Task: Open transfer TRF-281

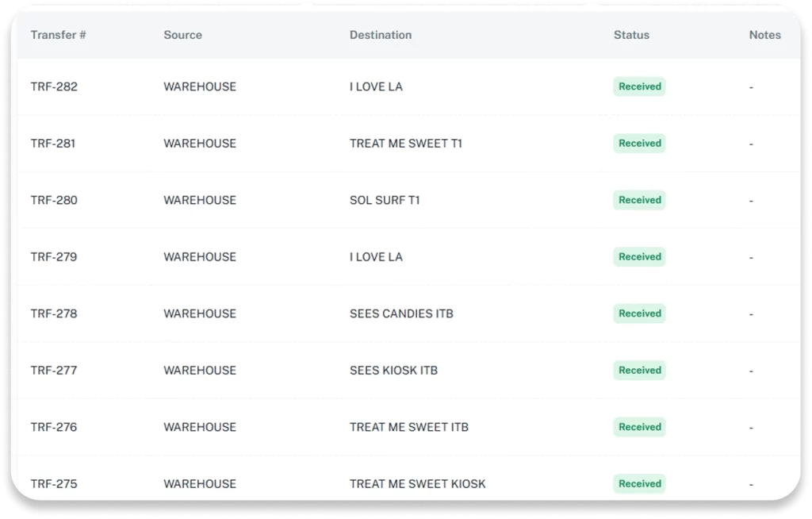Action: click(53, 144)
